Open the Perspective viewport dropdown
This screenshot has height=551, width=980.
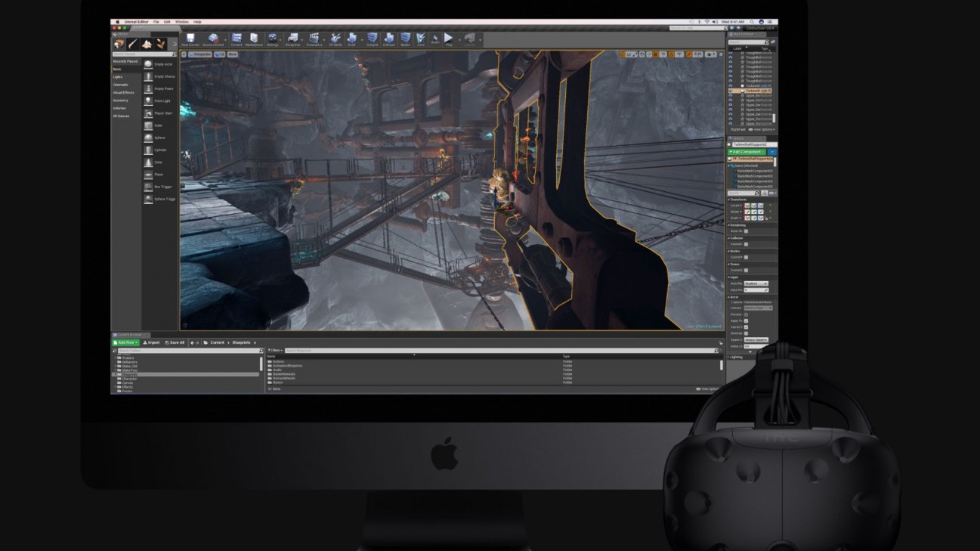(199, 54)
